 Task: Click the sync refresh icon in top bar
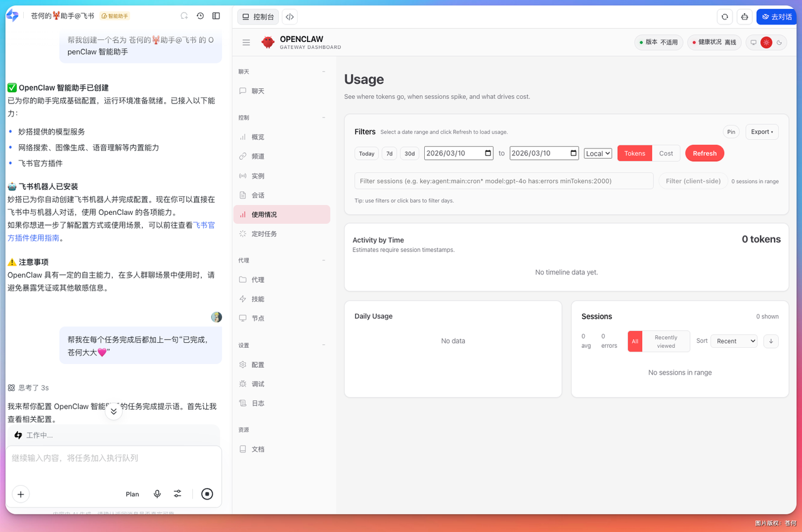coord(725,17)
